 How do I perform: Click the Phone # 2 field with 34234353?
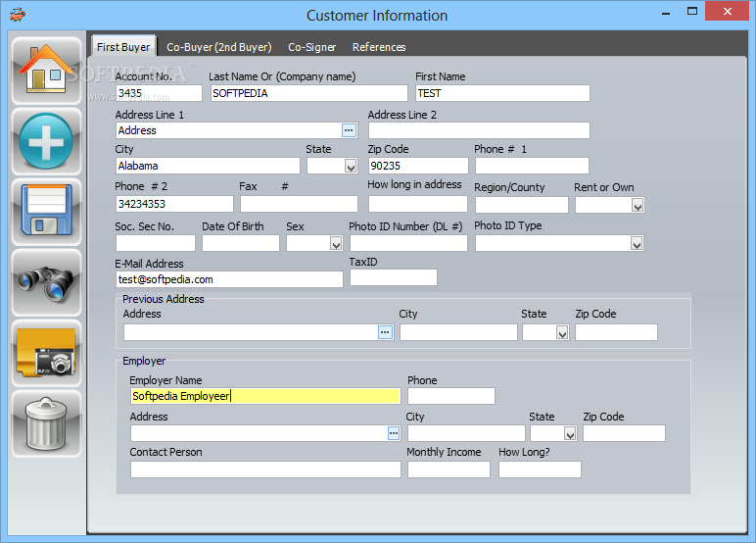click(x=174, y=204)
